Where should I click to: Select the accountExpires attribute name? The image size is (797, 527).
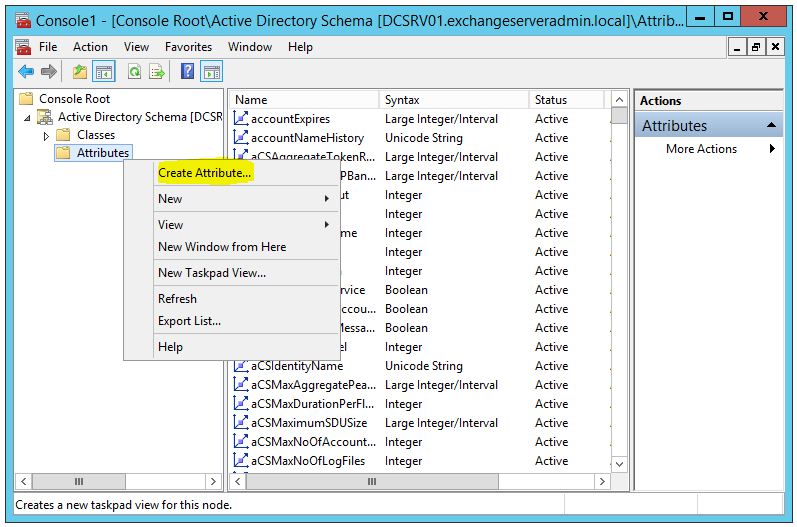290,119
